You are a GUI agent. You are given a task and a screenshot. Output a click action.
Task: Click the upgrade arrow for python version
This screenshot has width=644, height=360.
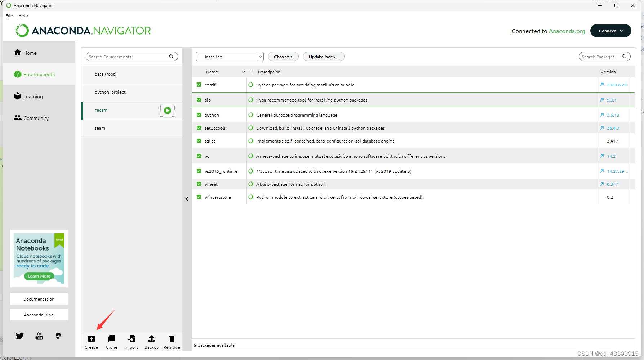click(602, 115)
